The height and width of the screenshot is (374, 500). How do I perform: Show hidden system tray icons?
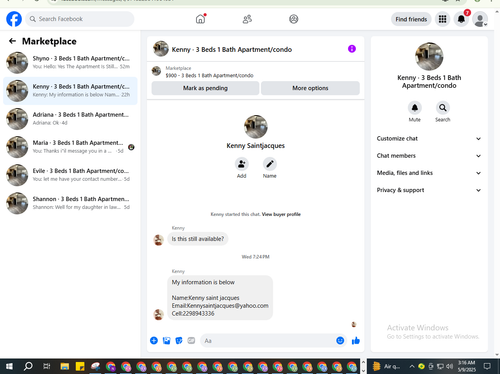412,367
